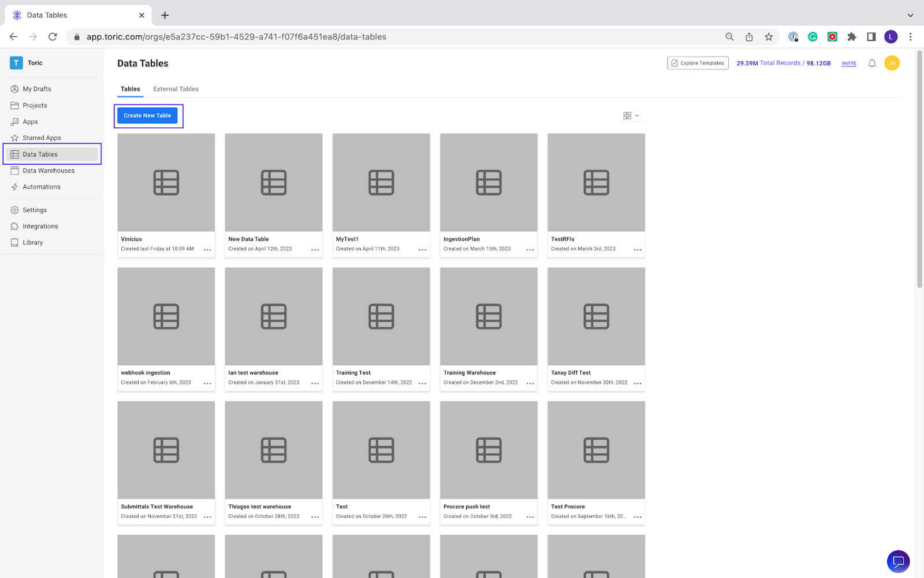Open the chat support bubble

tap(898, 561)
